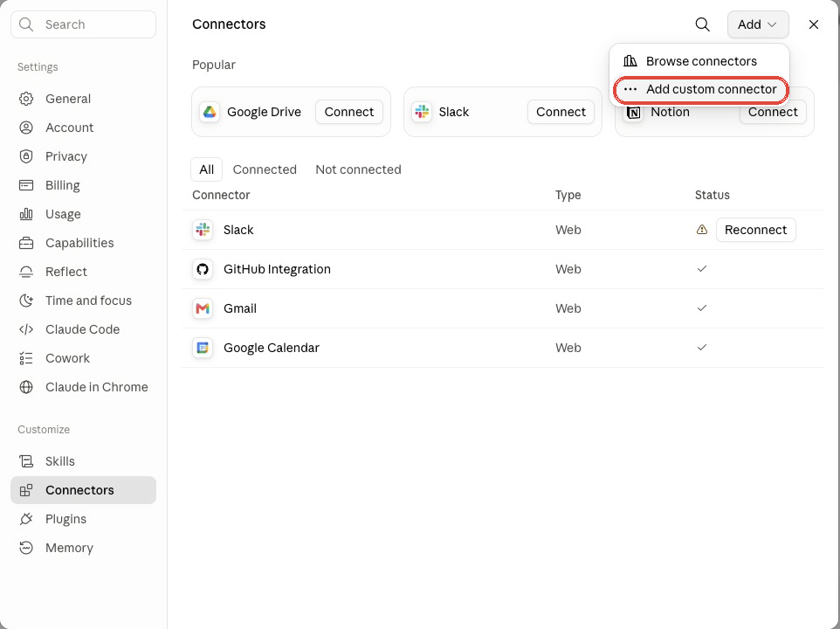Open the General settings page
This screenshot has height=629, width=840.
83,99
